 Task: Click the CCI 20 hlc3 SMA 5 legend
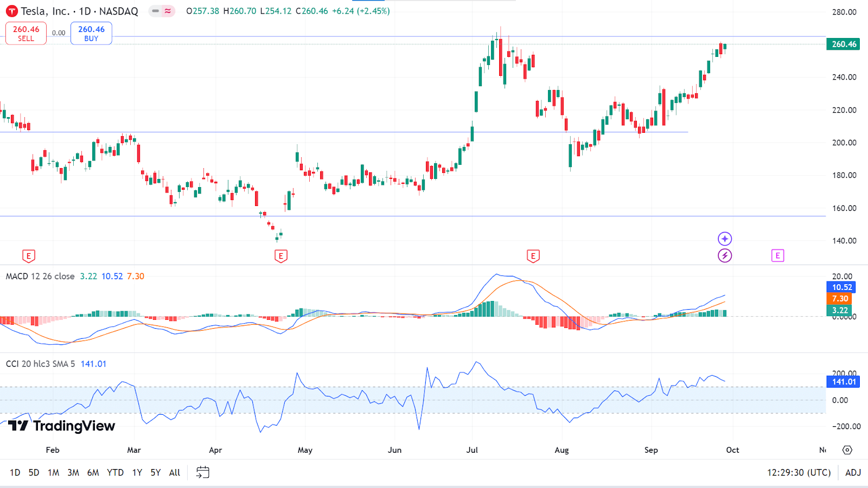click(x=40, y=364)
